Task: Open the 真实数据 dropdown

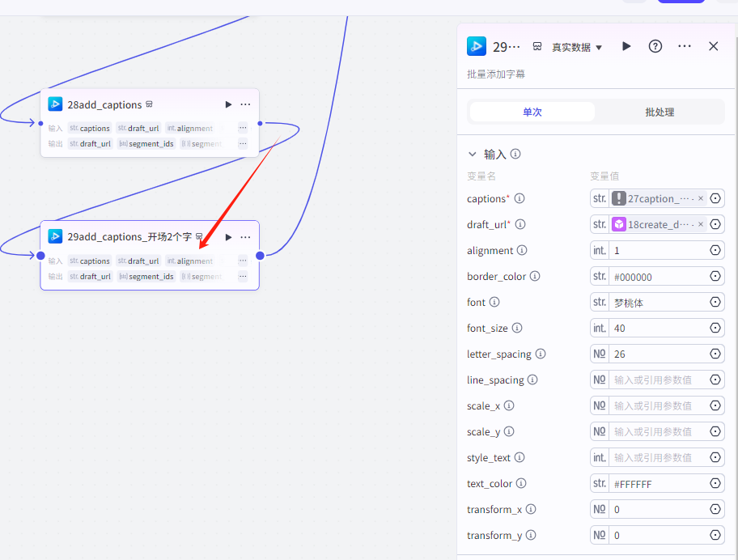Action: [577, 47]
